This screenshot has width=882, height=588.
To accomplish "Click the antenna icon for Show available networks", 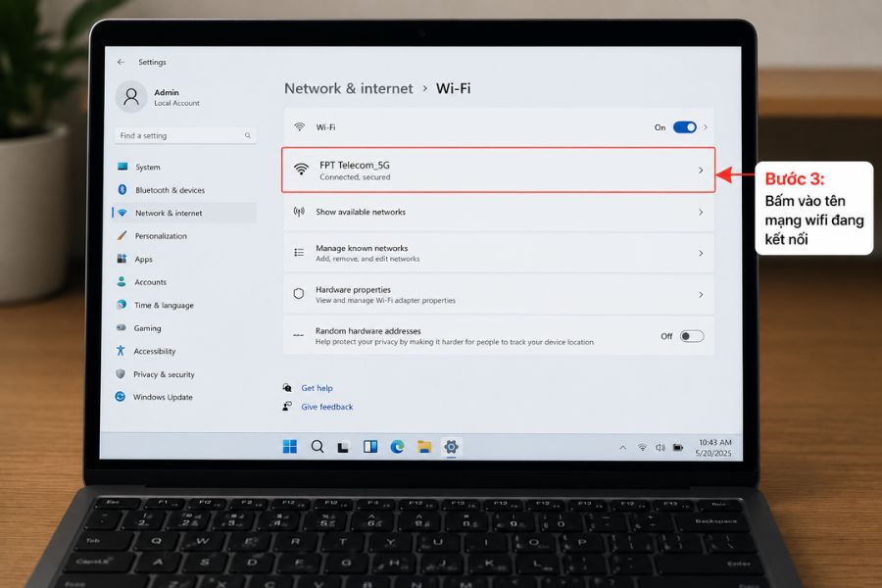I will click(299, 212).
